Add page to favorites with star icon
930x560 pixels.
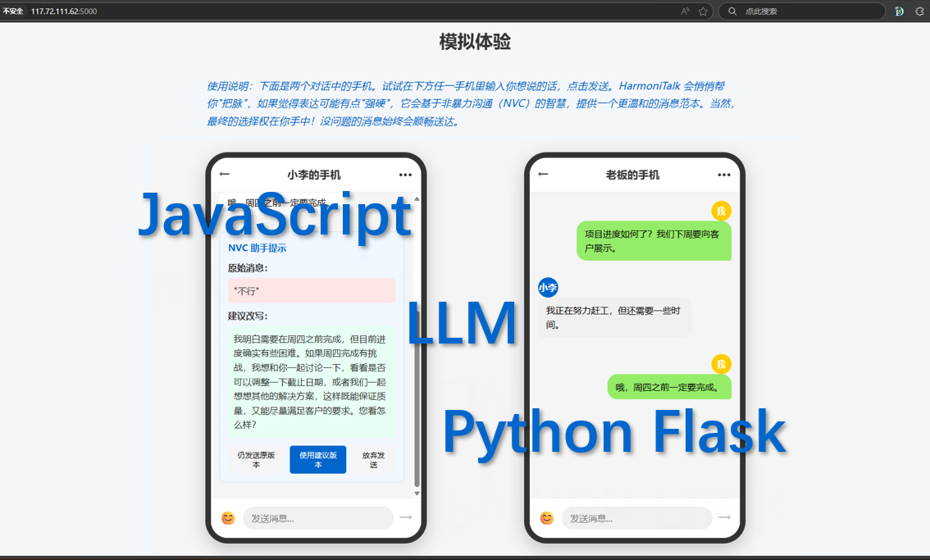point(703,11)
